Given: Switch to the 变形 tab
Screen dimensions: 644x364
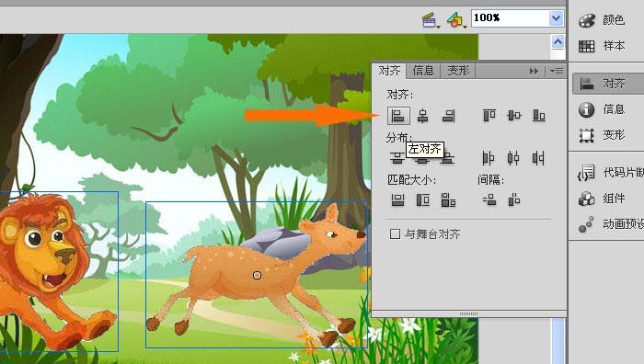Looking at the screenshot, I should pyautogui.click(x=458, y=71).
